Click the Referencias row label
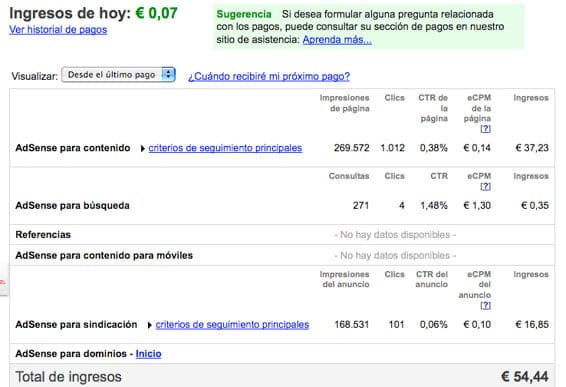The width and height of the screenshot is (566, 387). pos(43,235)
